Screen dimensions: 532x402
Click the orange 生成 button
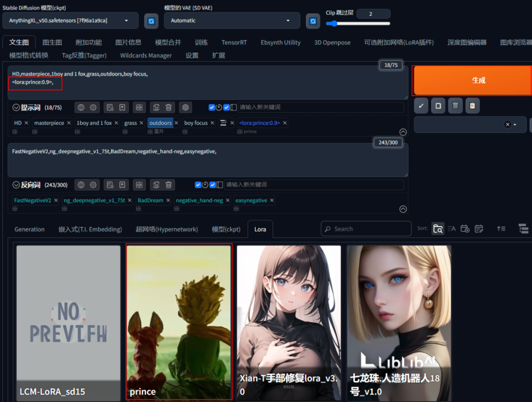[472, 80]
